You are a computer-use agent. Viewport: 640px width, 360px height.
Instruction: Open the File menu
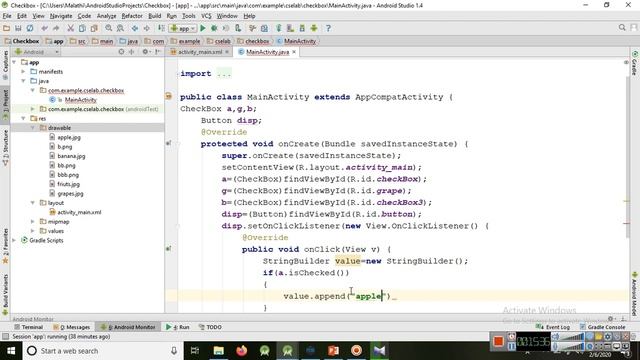[x=7, y=16]
